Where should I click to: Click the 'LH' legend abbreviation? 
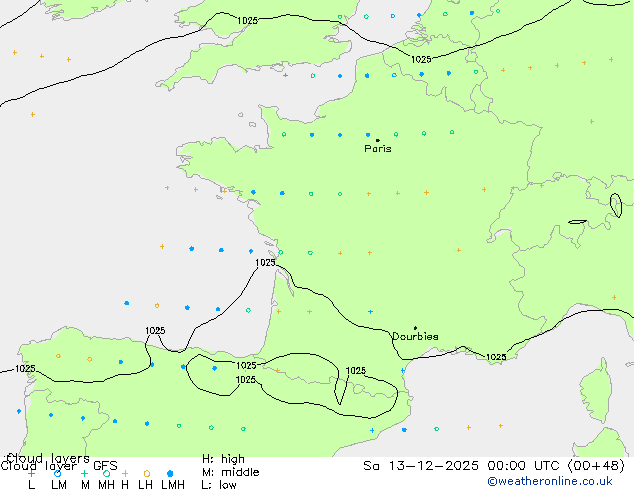[x=145, y=485]
